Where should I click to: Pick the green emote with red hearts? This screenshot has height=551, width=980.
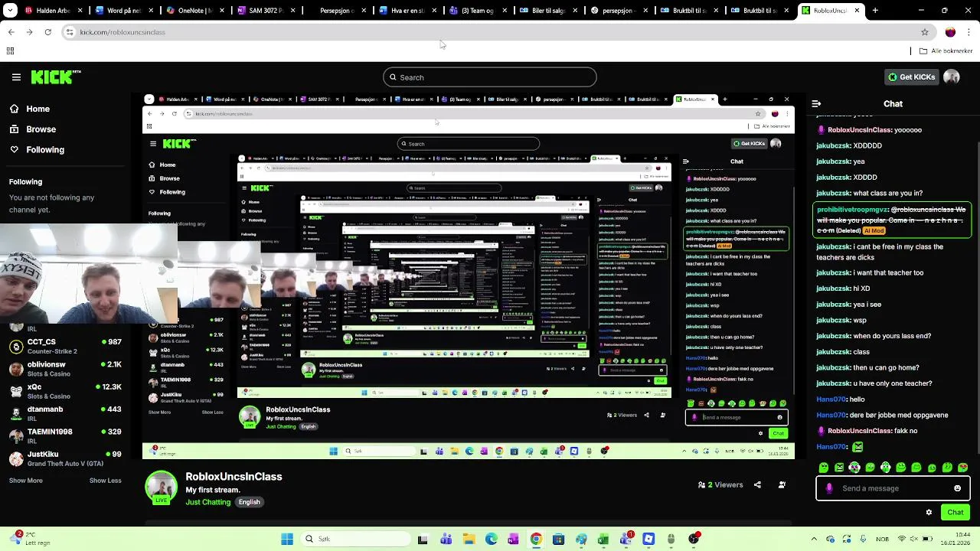(x=962, y=467)
